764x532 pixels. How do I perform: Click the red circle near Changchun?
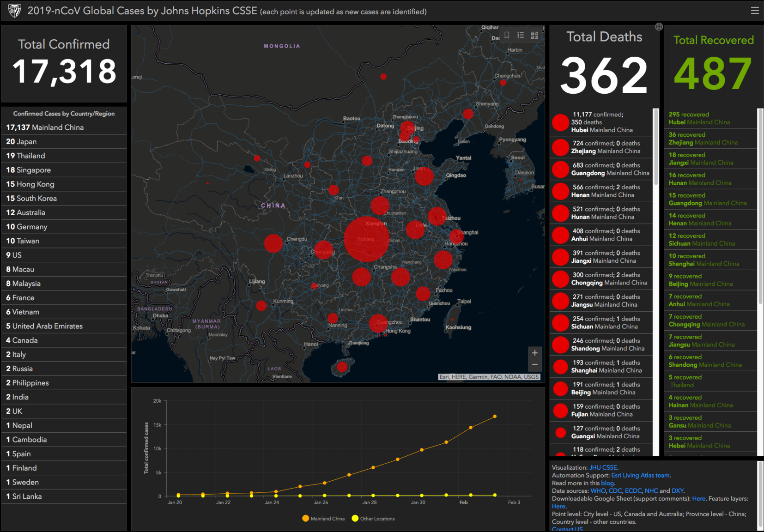point(503,83)
